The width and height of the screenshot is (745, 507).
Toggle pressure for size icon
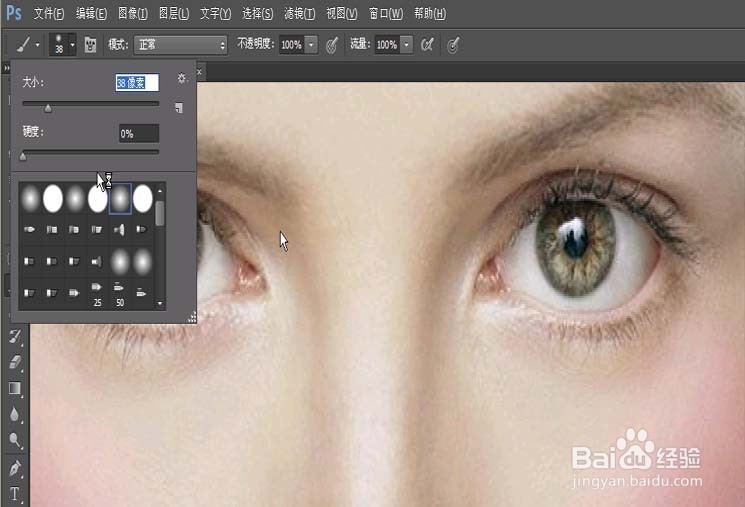(453, 45)
